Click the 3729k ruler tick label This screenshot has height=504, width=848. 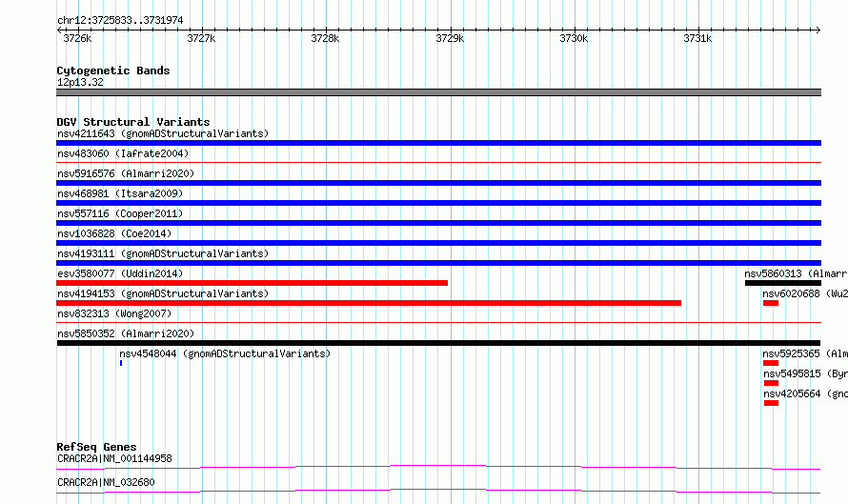coord(450,38)
